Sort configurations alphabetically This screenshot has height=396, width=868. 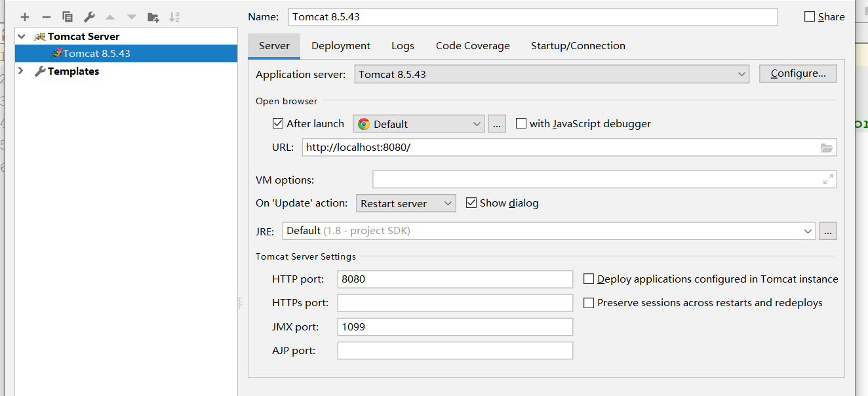coord(174,17)
